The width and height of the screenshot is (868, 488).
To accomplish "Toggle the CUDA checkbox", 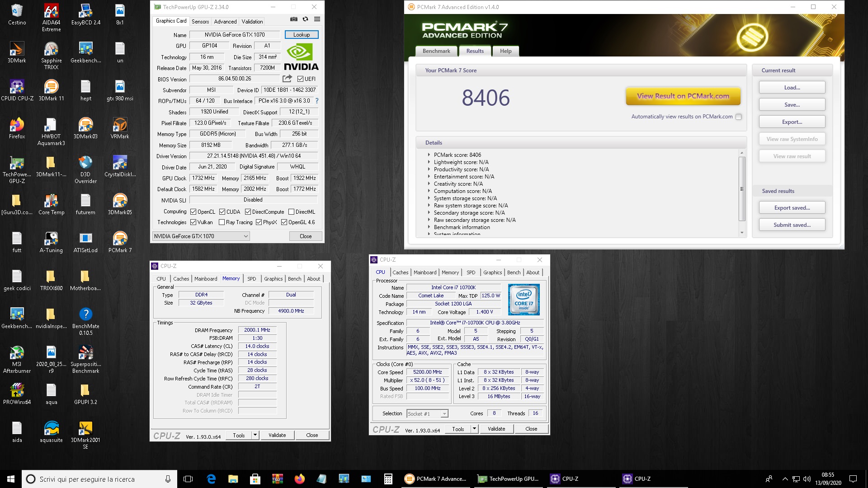I will tap(222, 211).
